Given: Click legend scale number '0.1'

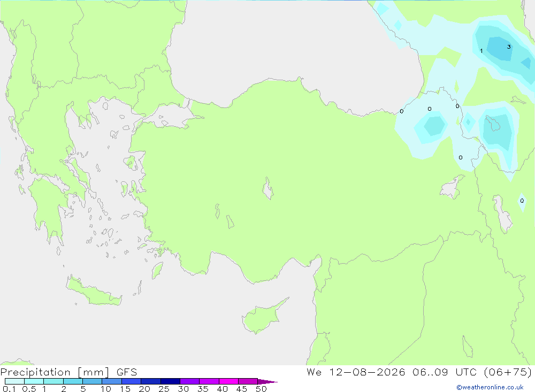Looking at the screenshot, I should coord(9,389).
